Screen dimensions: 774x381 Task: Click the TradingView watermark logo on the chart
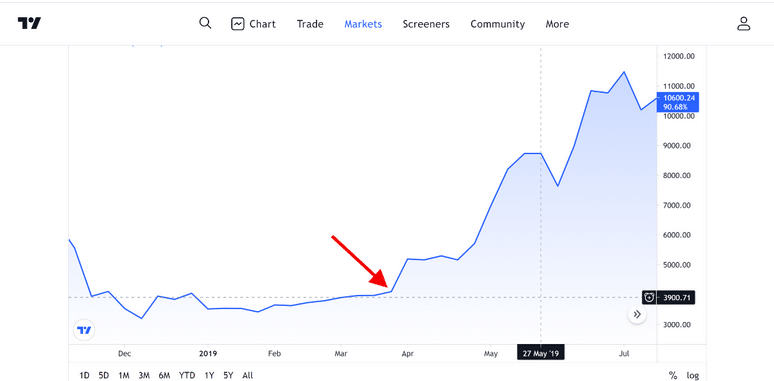point(84,330)
